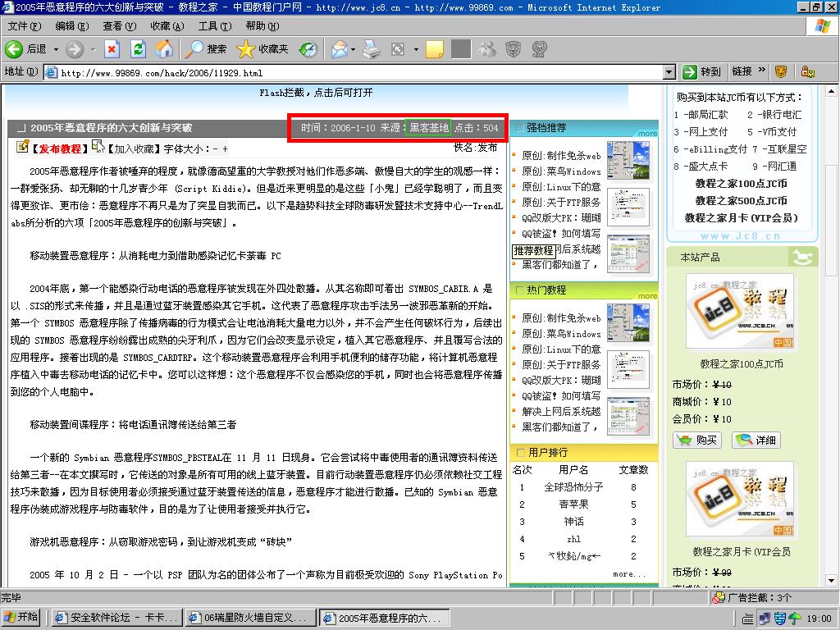Open the 帮助 menu
The image size is (840, 630).
[x=262, y=25]
